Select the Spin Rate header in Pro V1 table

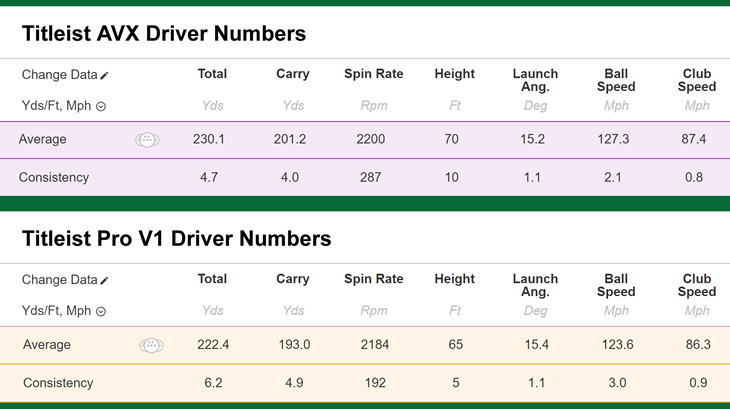tap(374, 279)
